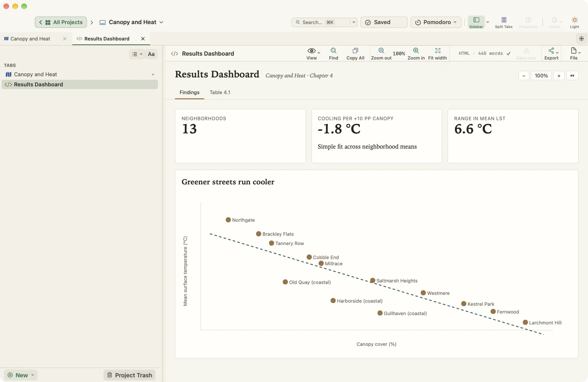Image resolution: width=588 pixels, height=382 pixels.
Task: Open the Export share menu
Action: [551, 54]
